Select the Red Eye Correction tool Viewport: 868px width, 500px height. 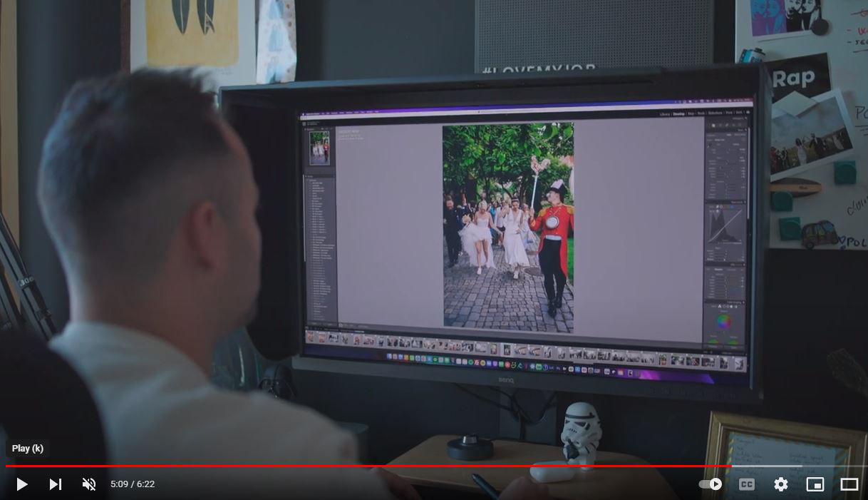(x=727, y=126)
